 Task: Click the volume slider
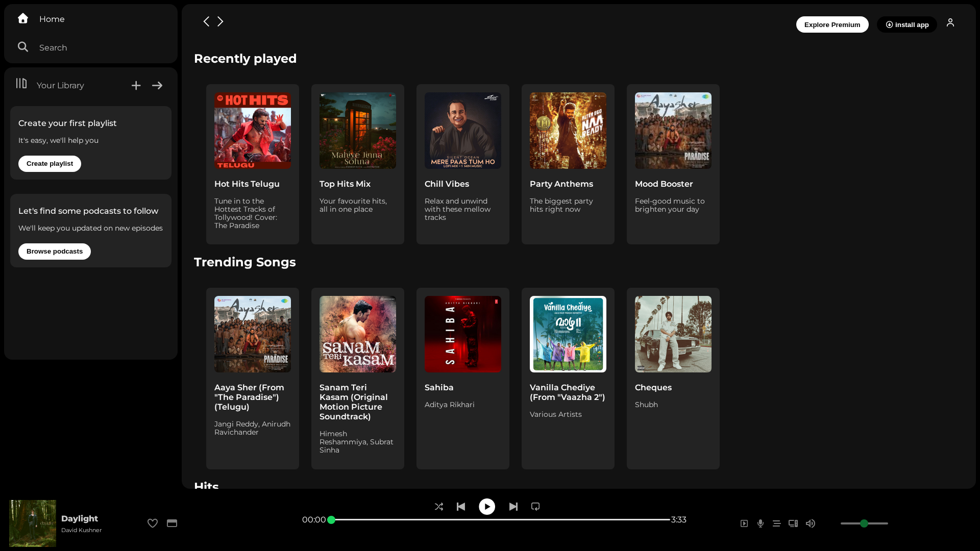(864, 523)
